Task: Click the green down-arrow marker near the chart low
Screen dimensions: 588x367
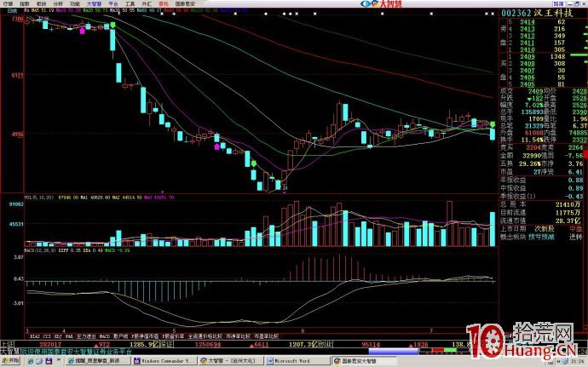Action: click(254, 163)
